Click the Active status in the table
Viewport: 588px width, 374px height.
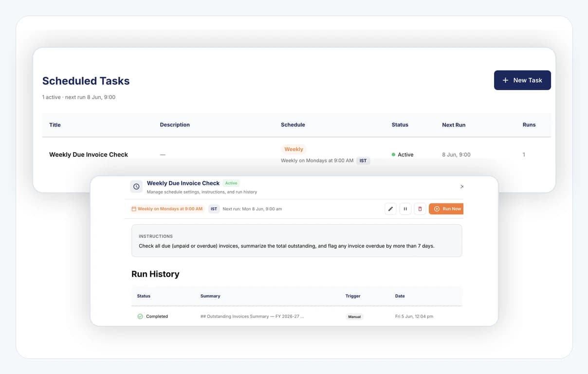[403, 155]
